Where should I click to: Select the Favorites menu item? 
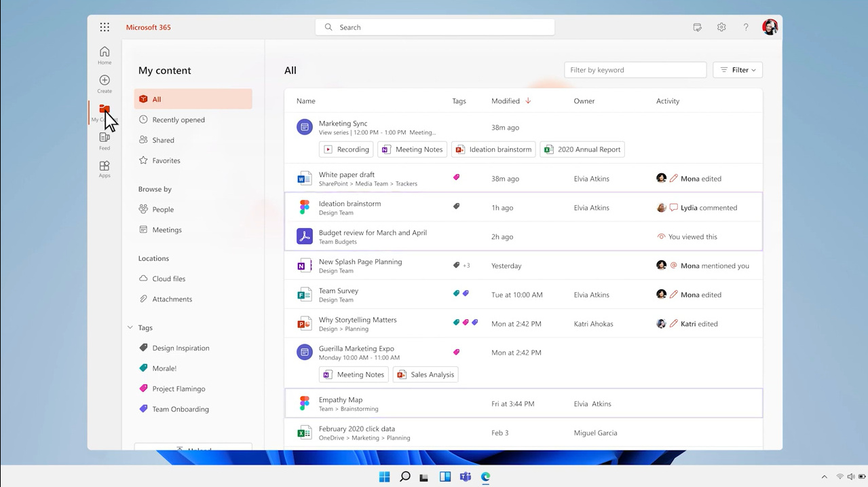click(166, 160)
